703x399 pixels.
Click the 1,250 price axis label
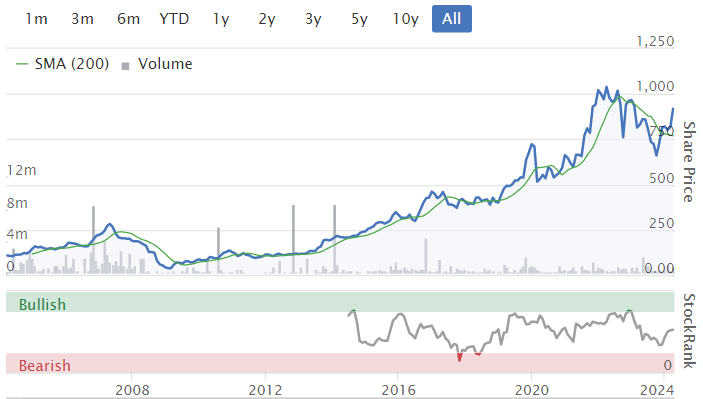pyautogui.click(x=655, y=41)
